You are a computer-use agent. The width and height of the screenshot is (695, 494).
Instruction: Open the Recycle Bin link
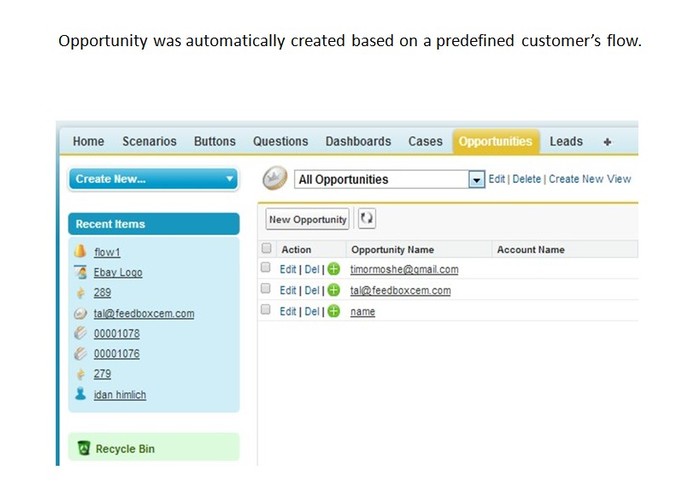point(125,449)
